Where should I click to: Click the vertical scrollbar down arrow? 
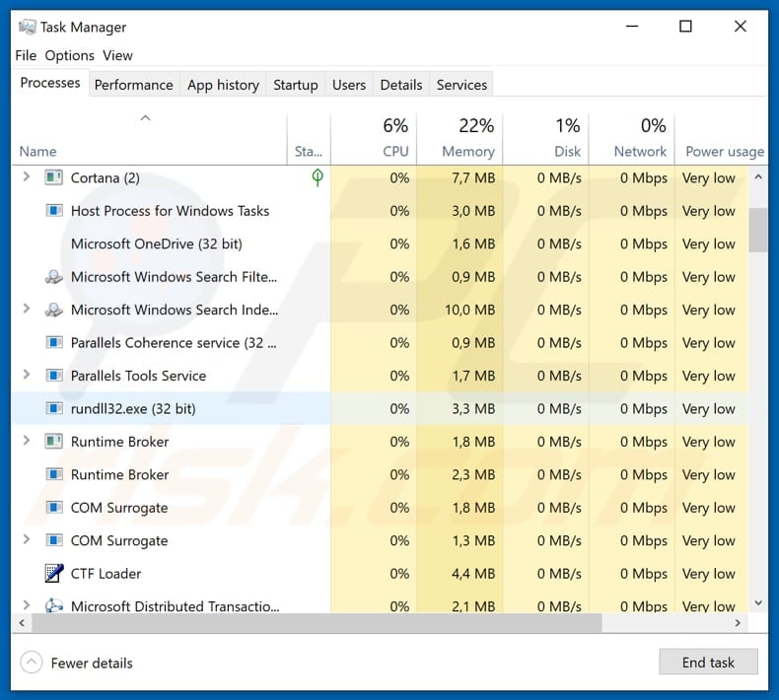(758, 602)
